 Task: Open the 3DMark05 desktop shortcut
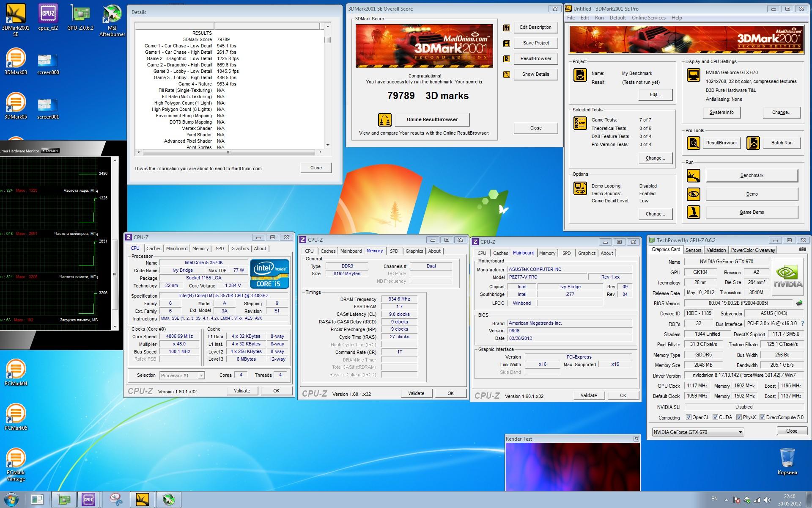point(15,106)
